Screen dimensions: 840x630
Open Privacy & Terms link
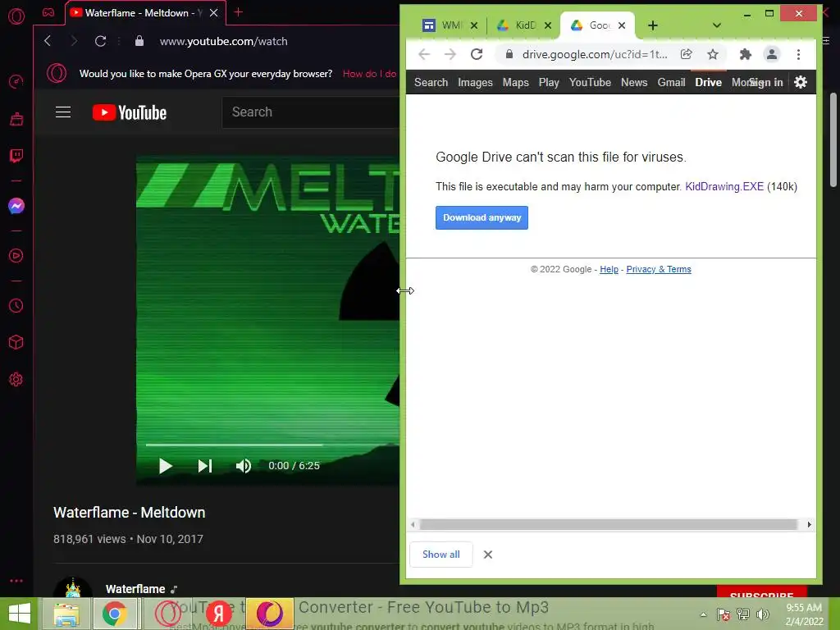[x=659, y=269]
